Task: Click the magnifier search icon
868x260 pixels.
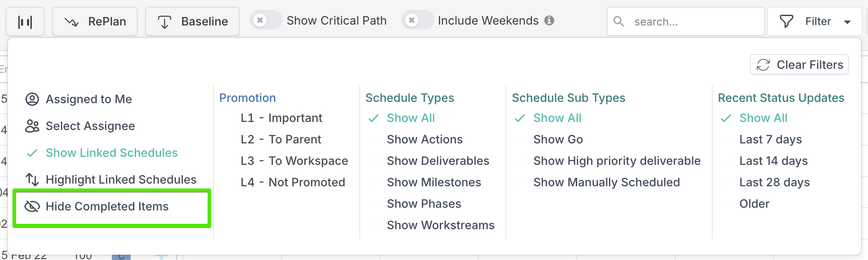Action: click(x=619, y=21)
